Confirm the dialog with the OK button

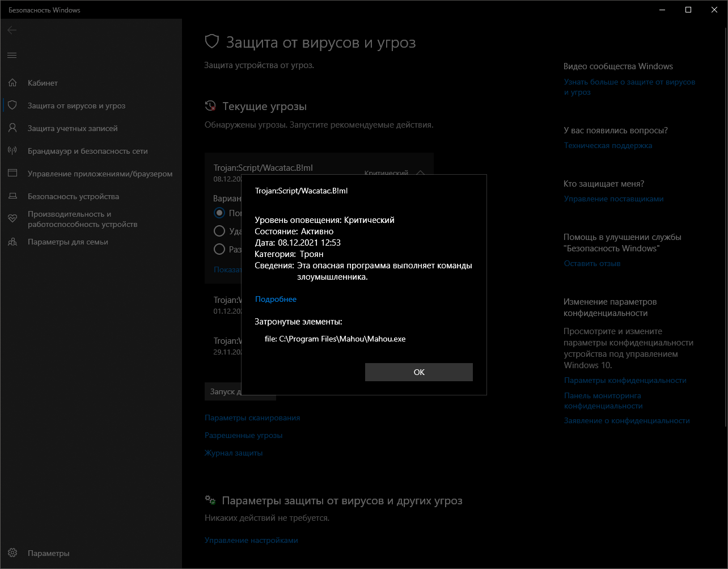419,372
